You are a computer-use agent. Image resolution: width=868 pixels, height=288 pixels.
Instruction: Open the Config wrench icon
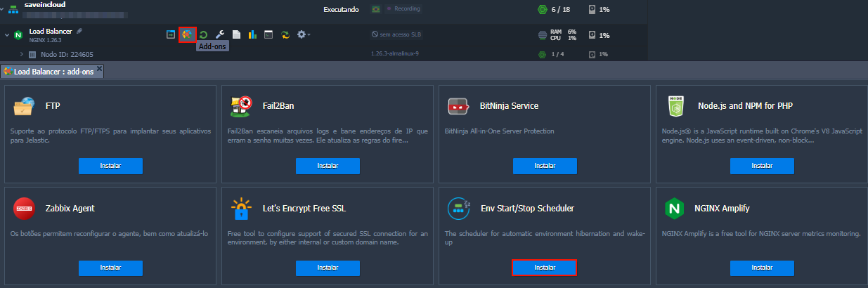click(219, 34)
